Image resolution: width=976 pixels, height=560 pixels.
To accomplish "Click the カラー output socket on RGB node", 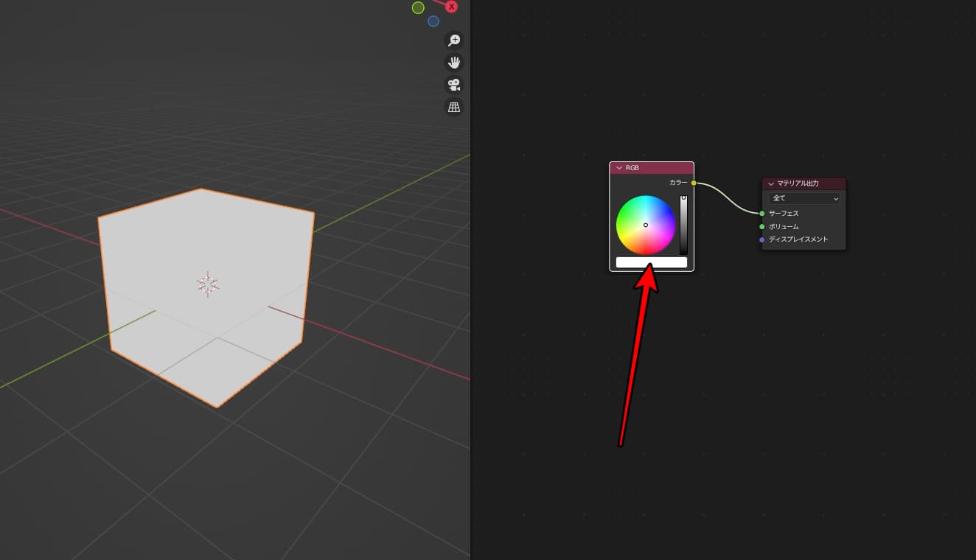I will 694,183.
